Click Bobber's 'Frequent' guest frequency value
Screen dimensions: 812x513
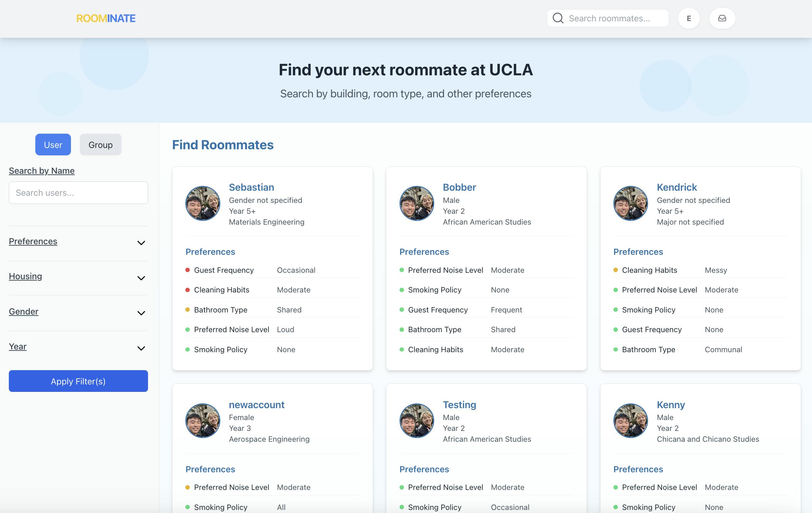[x=506, y=310]
